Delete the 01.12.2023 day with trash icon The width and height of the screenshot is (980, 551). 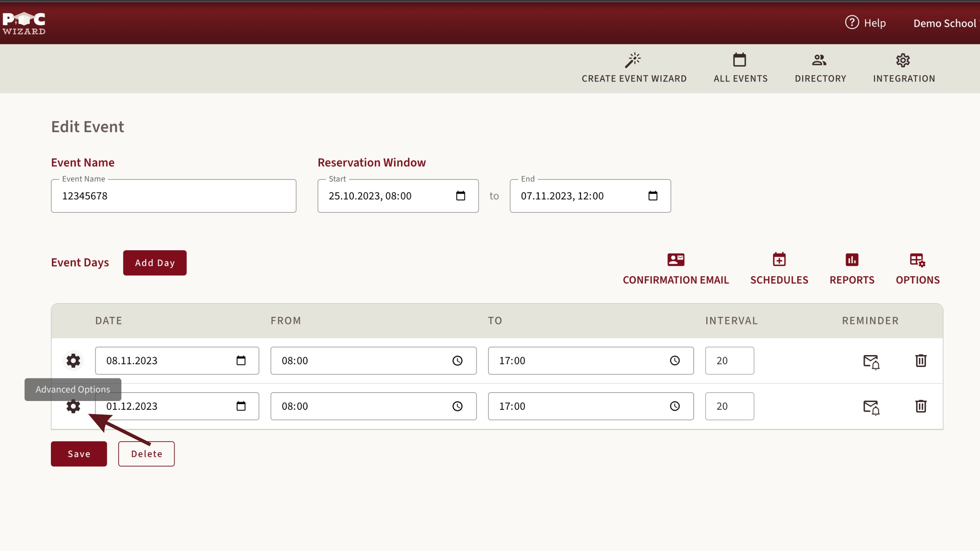[921, 406]
